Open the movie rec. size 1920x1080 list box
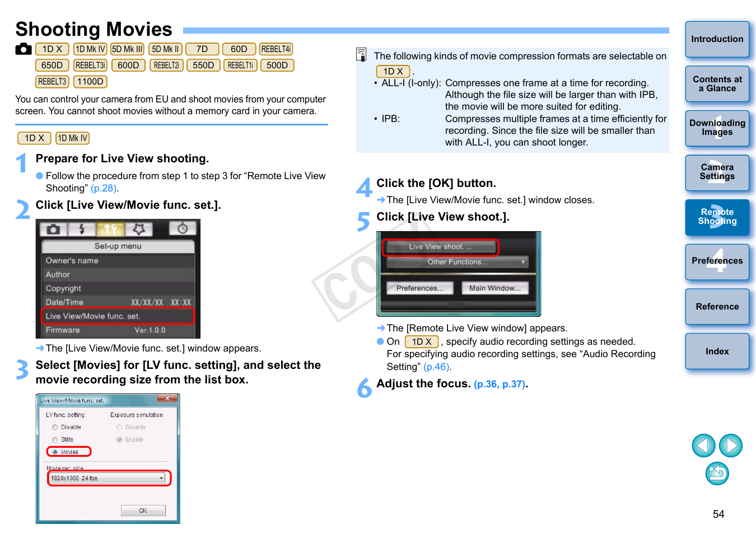 108,478
